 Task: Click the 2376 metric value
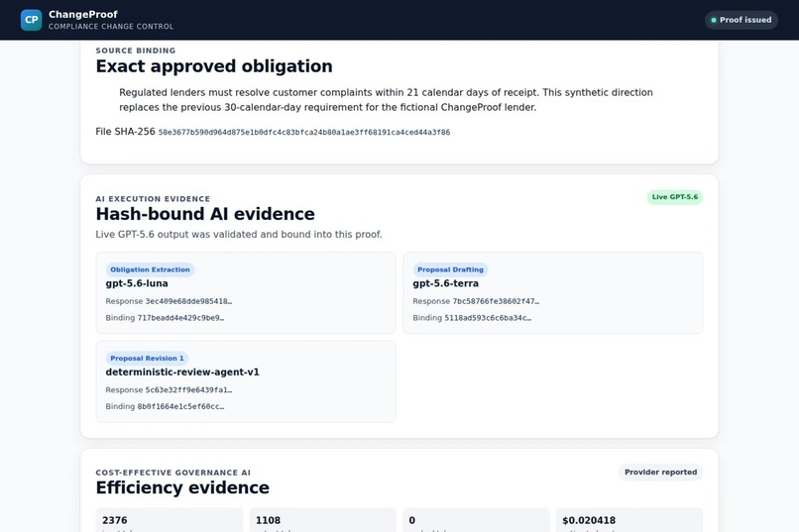click(x=115, y=520)
